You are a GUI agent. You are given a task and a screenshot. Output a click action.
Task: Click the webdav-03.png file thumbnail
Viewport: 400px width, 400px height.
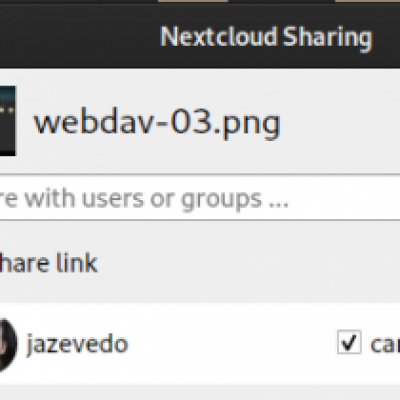[7, 121]
